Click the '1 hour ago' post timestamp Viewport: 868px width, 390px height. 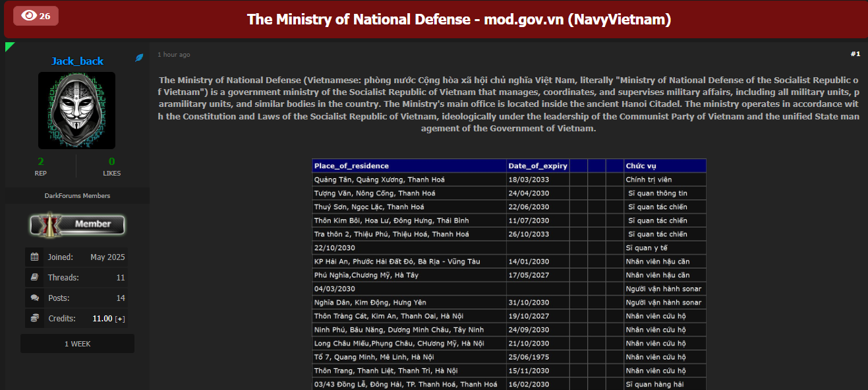pos(173,55)
